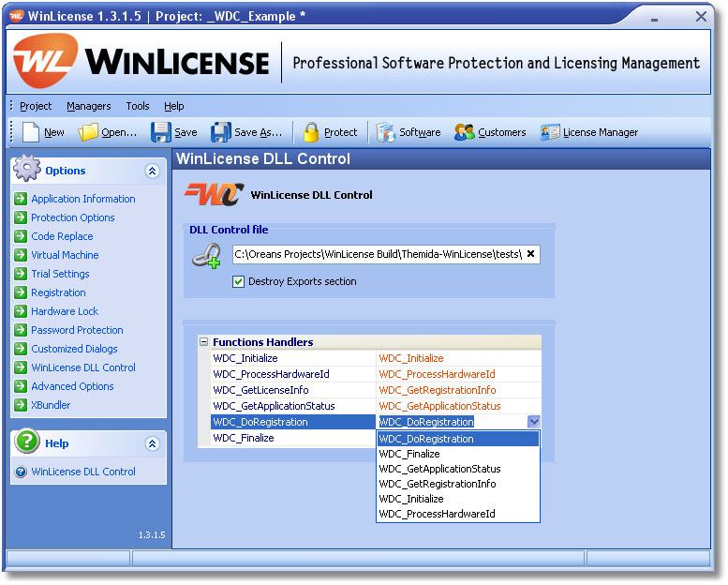728x585 pixels.
Task: Click the Customized Dialogs sidebar text
Action: pyautogui.click(x=74, y=349)
